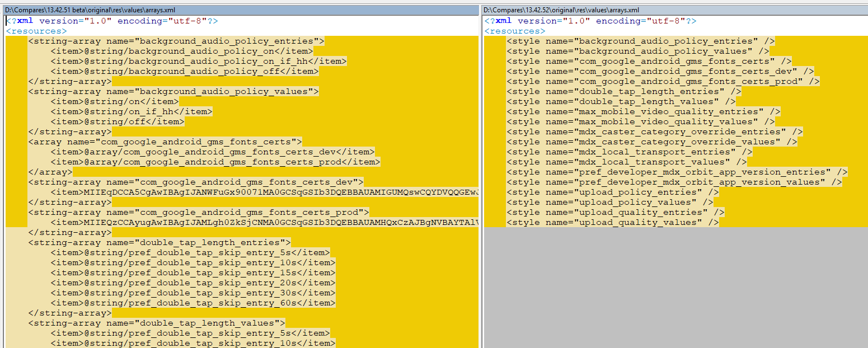Select the right pane file path header
This screenshot has height=348, width=868.
pos(675,10)
